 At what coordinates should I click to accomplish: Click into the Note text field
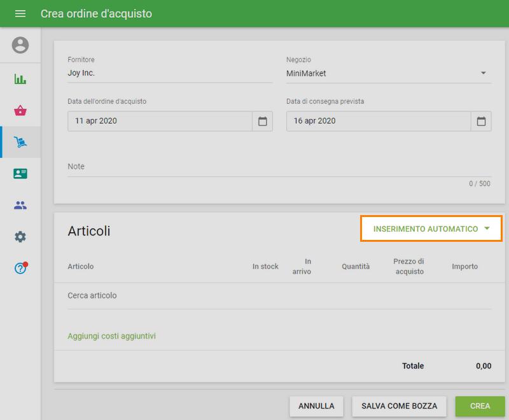coord(279,167)
